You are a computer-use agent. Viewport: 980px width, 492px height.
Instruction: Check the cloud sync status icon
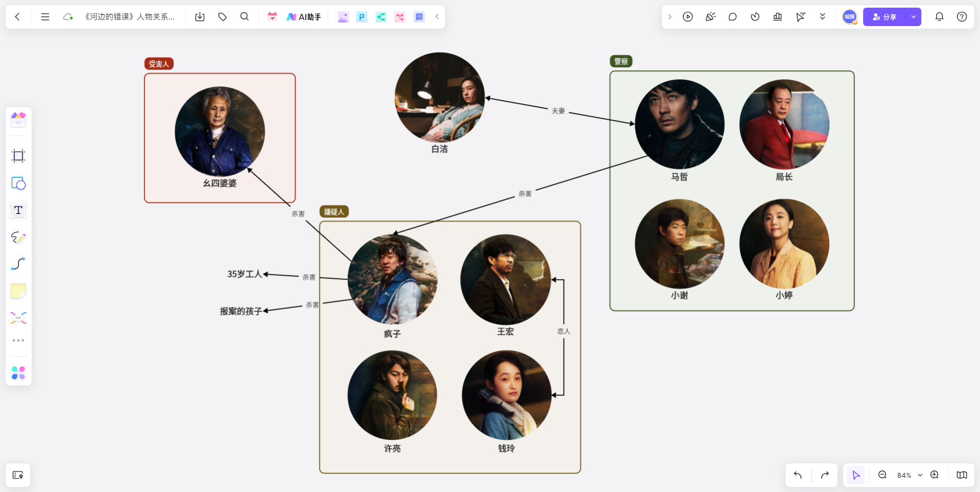click(x=67, y=17)
